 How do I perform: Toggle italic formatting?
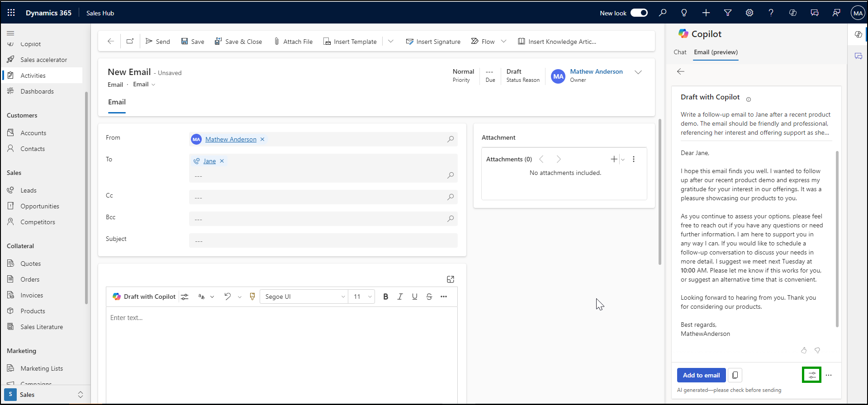coord(400,297)
